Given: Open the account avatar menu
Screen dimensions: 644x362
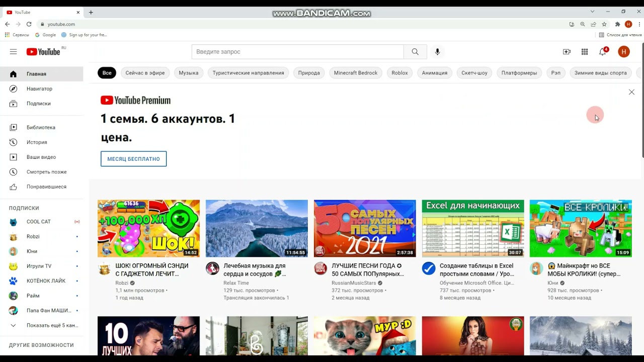Looking at the screenshot, I should click(624, 52).
